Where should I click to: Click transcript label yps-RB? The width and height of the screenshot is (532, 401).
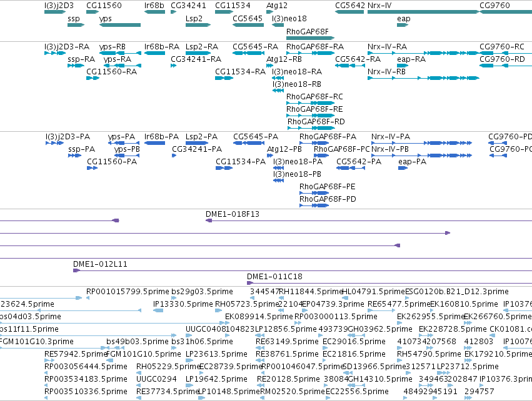113,47
